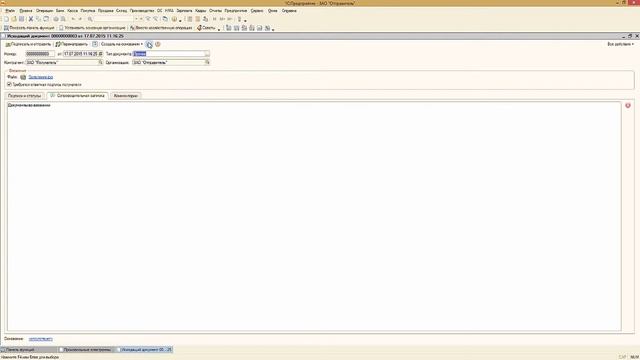The width and height of the screenshot is (640, 360).
Task: Switch to Исходящий документ window tab
Action: click(144, 350)
